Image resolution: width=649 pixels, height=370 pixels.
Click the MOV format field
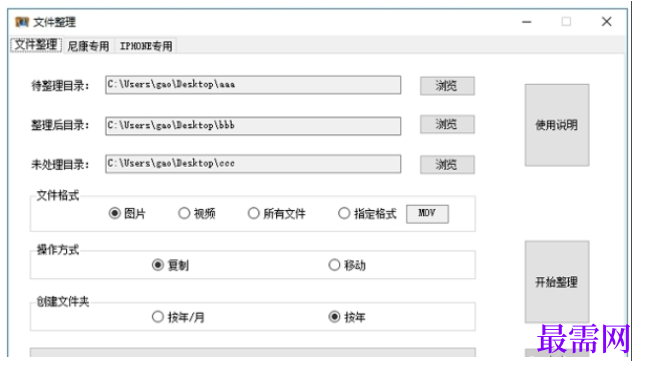coord(427,214)
